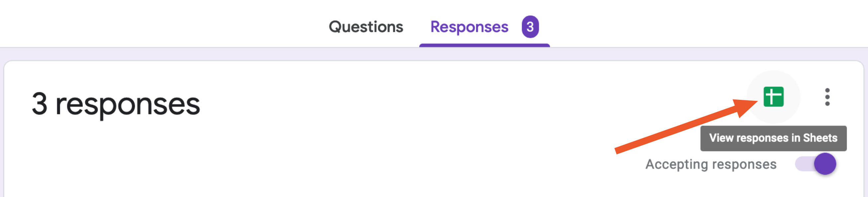Switch to the Questions tab
Image resolution: width=868 pixels, height=197 pixels.
(x=366, y=27)
